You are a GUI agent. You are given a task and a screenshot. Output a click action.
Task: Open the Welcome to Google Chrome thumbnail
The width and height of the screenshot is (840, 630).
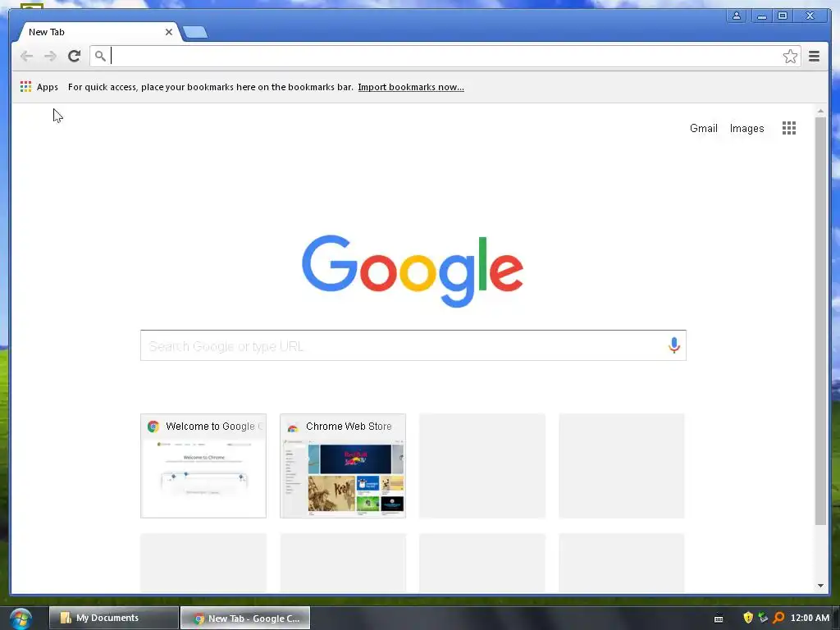pyautogui.click(x=203, y=466)
